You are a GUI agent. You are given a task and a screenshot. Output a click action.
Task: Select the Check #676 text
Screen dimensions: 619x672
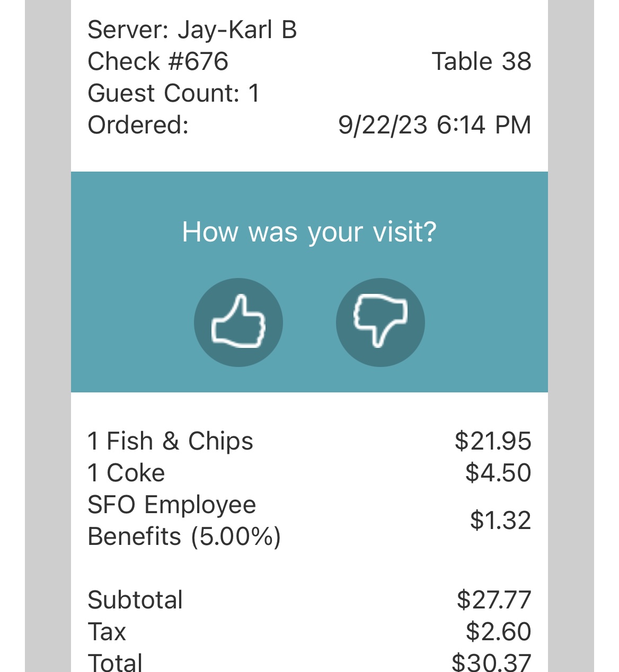(x=158, y=61)
